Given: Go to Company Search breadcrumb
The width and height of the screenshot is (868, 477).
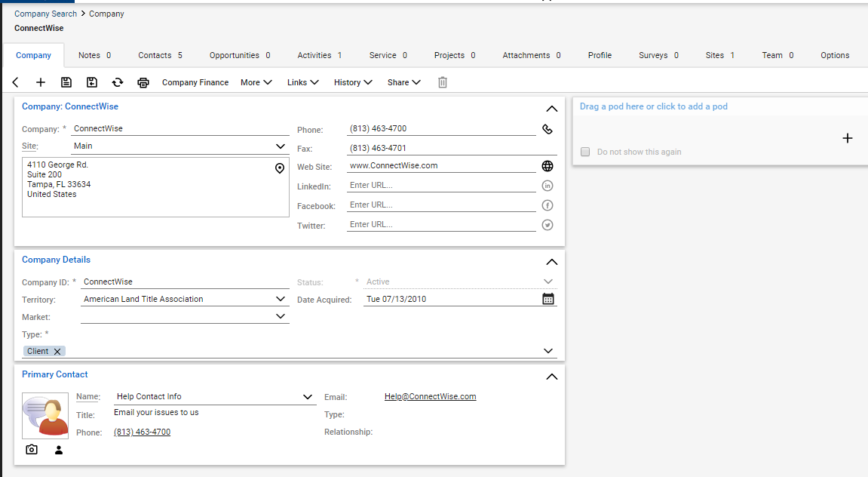Looking at the screenshot, I should pyautogui.click(x=45, y=14).
